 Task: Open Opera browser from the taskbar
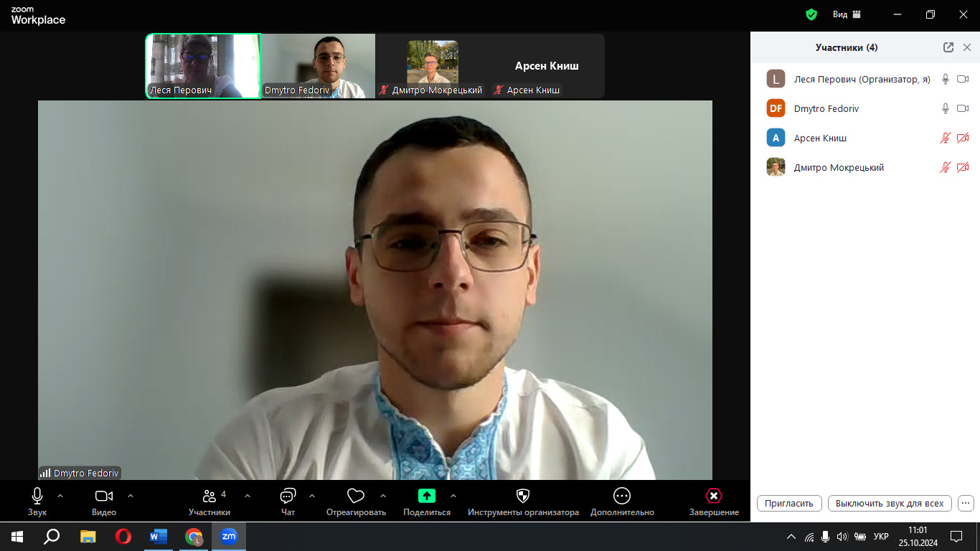click(x=123, y=536)
